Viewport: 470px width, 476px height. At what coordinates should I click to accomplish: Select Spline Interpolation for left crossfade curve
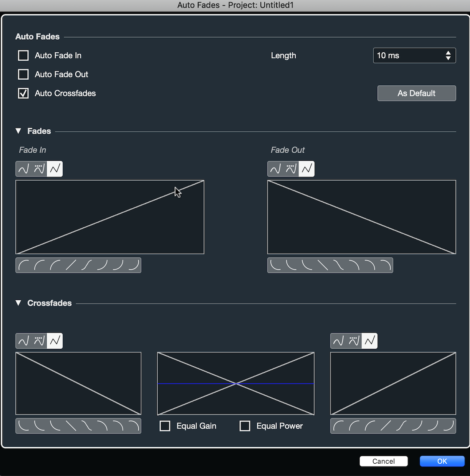pos(23,341)
